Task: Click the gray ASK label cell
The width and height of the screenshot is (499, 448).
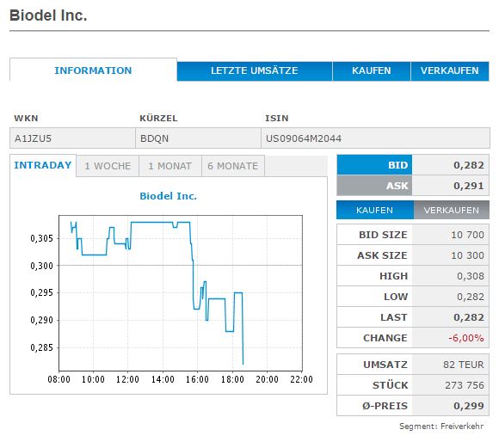Action: pos(374,186)
